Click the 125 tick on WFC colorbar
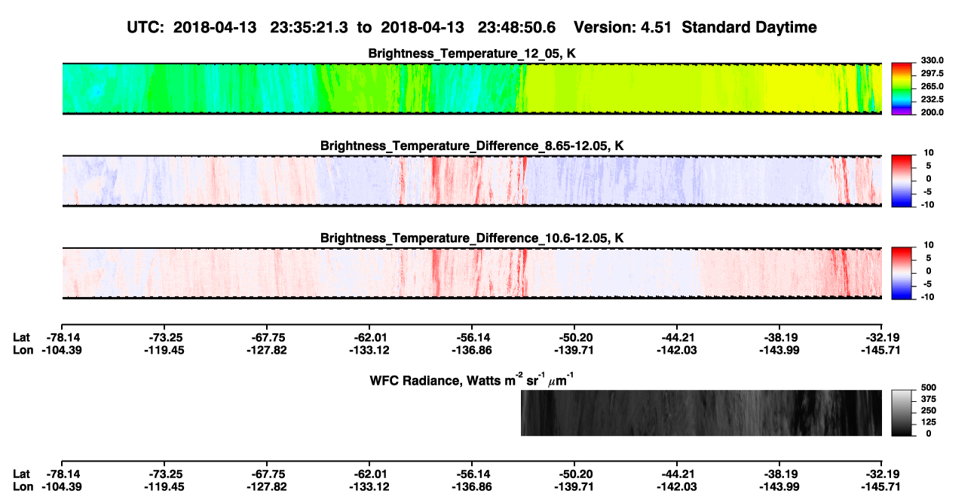980x503 pixels. click(x=929, y=422)
